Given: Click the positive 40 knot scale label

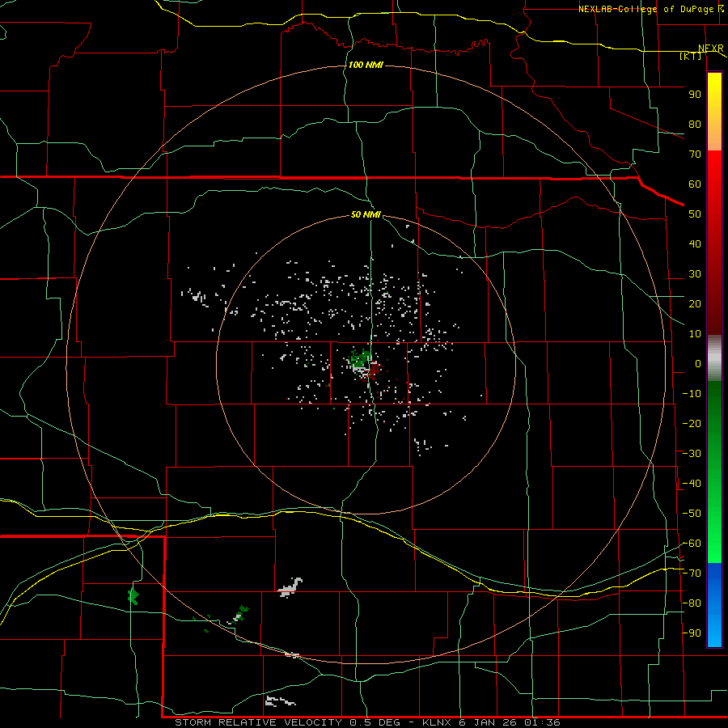Looking at the screenshot, I should click(695, 244).
